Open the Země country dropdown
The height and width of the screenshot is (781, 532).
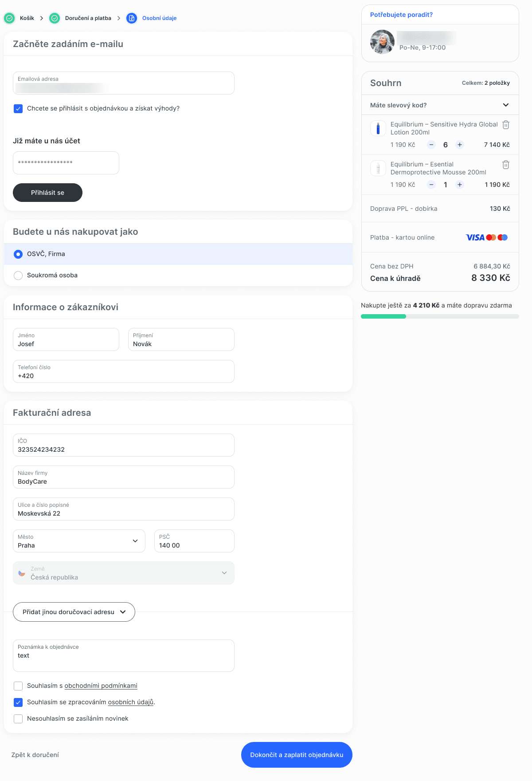point(124,573)
